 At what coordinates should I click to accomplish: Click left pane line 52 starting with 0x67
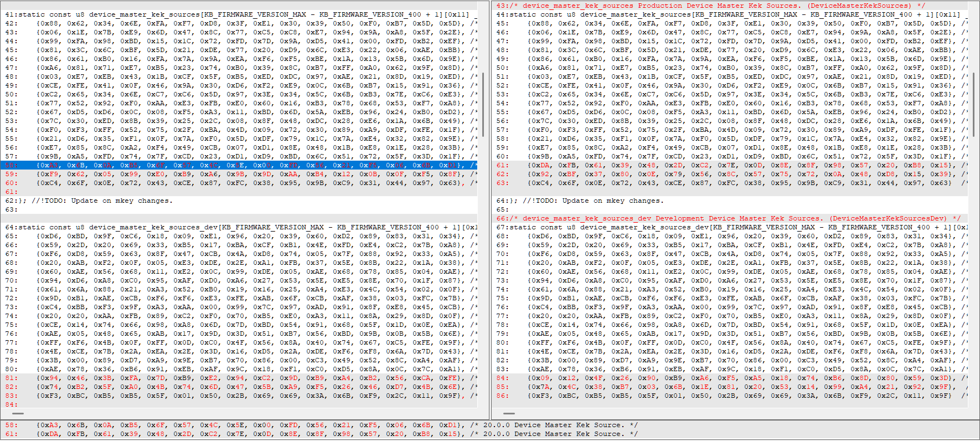click(239, 112)
